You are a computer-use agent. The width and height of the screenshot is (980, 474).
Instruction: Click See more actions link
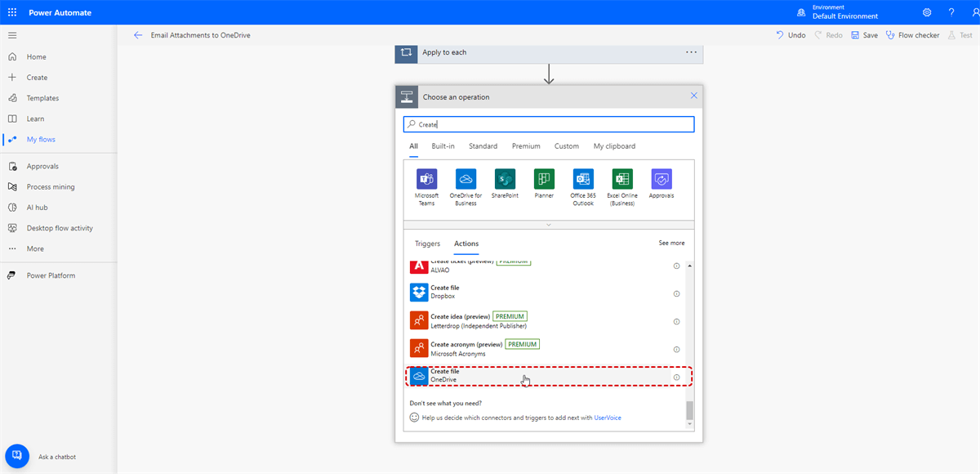[672, 243]
